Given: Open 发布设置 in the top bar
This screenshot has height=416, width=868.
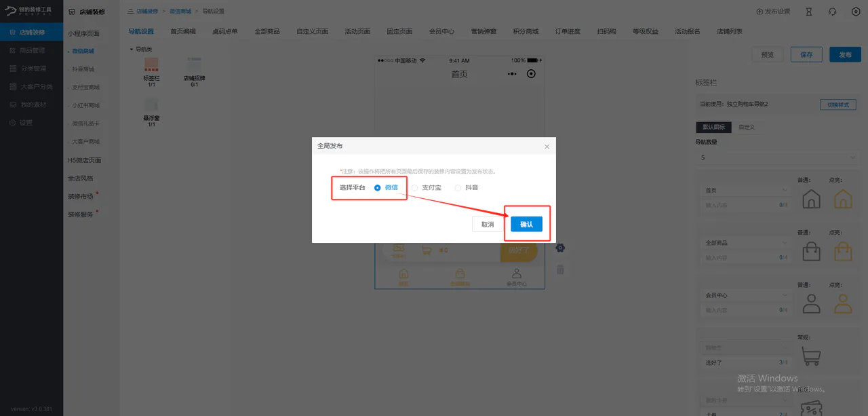Looking at the screenshot, I should pyautogui.click(x=773, y=12).
